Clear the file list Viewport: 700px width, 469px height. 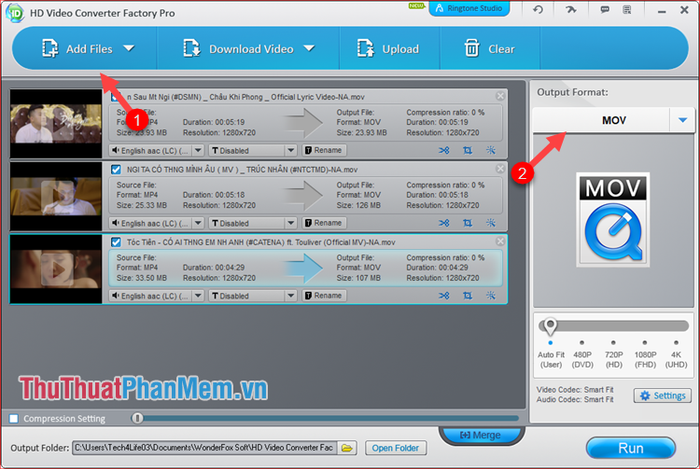(x=489, y=49)
